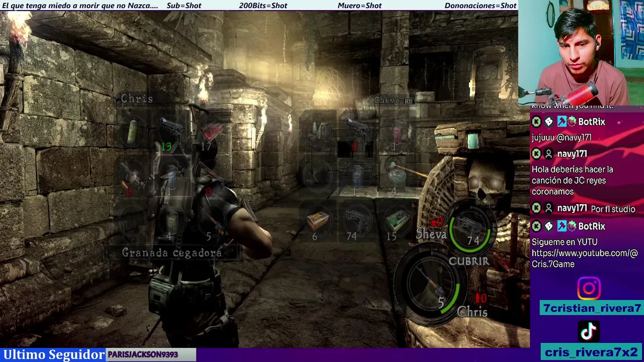Click the Sheva inventory header label
The image size is (644, 362).
coord(386,100)
